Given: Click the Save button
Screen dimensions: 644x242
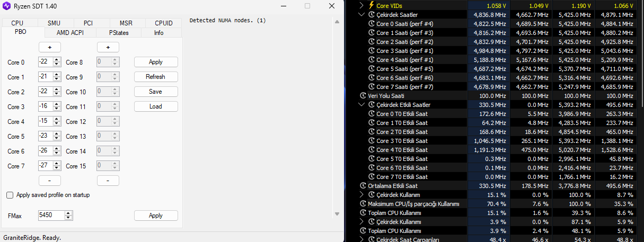Looking at the screenshot, I should 156,92.
